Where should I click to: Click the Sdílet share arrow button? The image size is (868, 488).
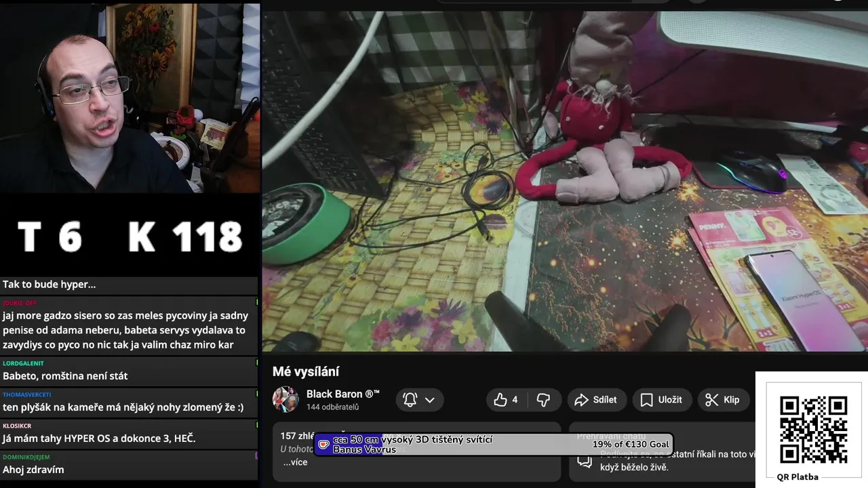coord(595,400)
